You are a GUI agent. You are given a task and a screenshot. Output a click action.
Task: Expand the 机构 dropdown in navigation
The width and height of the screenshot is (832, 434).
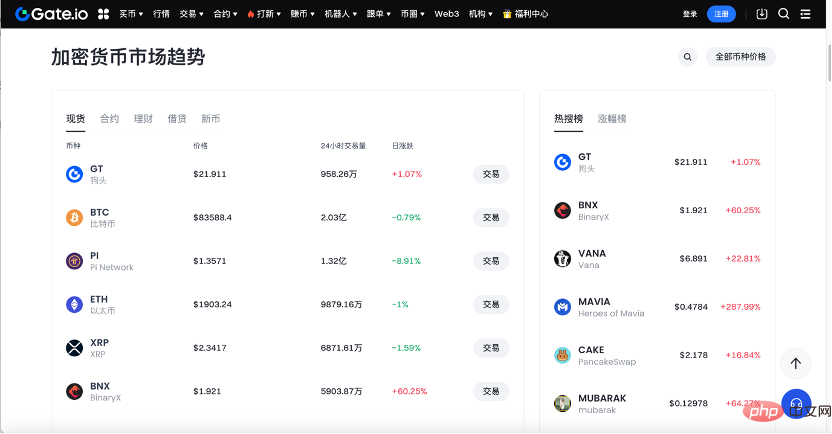(480, 14)
